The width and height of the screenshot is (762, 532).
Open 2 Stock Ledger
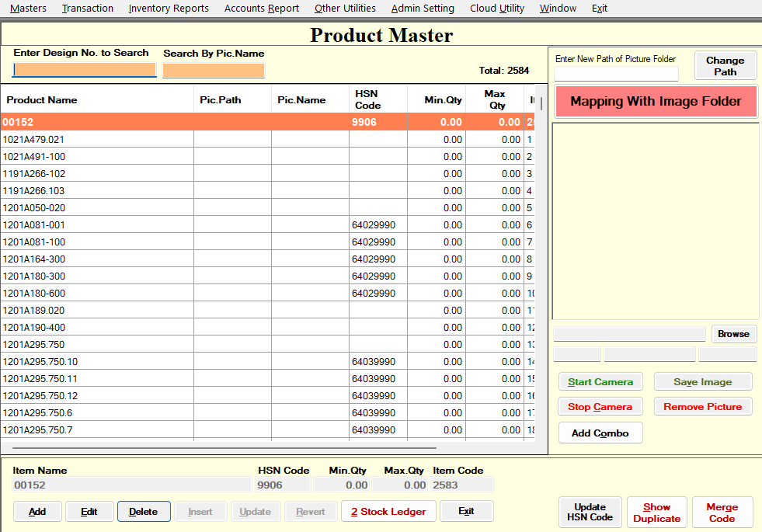pyautogui.click(x=388, y=511)
